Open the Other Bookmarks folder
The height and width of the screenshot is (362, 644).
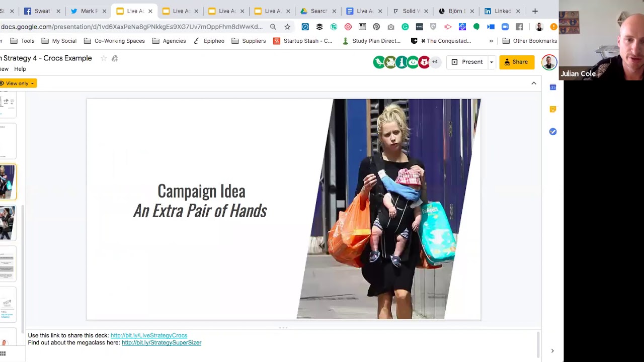(x=530, y=41)
